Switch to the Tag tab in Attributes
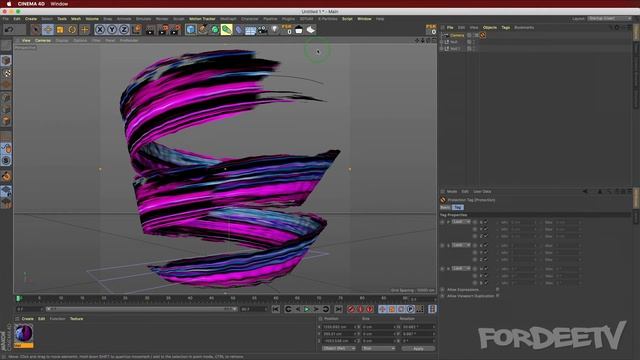The image size is (640, 360). coord(458,207)
